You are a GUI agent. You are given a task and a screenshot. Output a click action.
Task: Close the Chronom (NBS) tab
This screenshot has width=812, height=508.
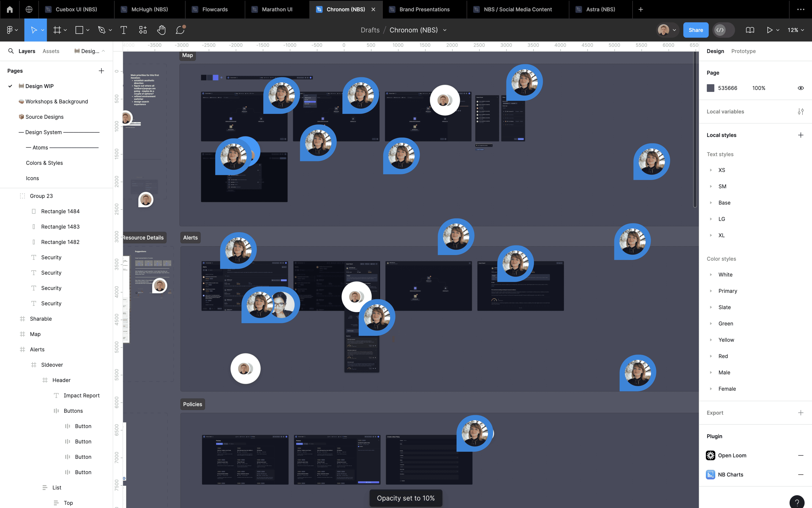pyautogui.click(x=373, y=9)
